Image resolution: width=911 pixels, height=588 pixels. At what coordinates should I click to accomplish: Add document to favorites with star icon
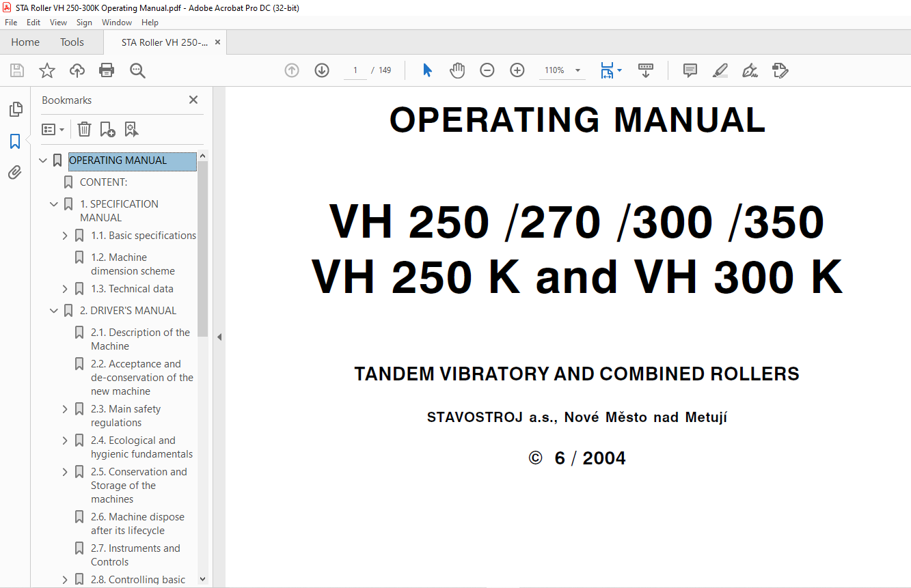[47, 70]
